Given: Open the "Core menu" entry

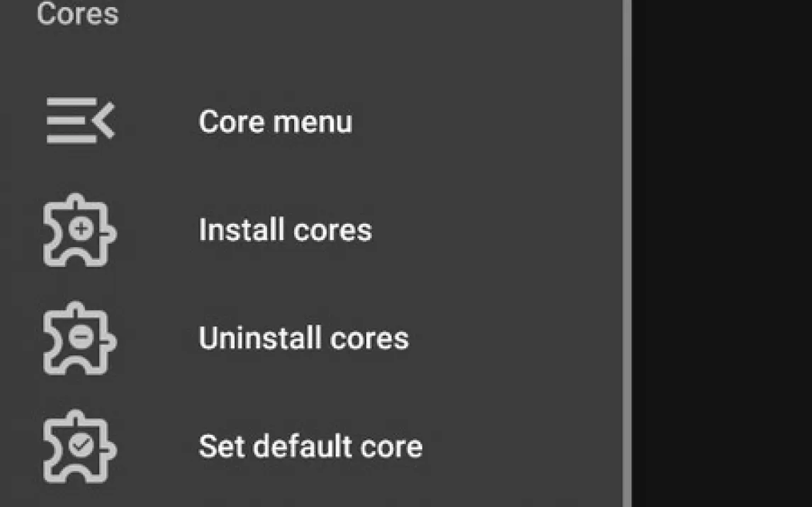Looking at the screenshot, I should click(275, 122).
